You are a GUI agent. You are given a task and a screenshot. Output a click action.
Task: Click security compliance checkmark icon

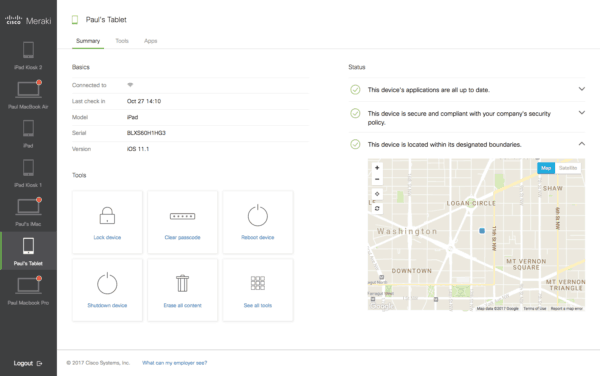pos(355,114)
